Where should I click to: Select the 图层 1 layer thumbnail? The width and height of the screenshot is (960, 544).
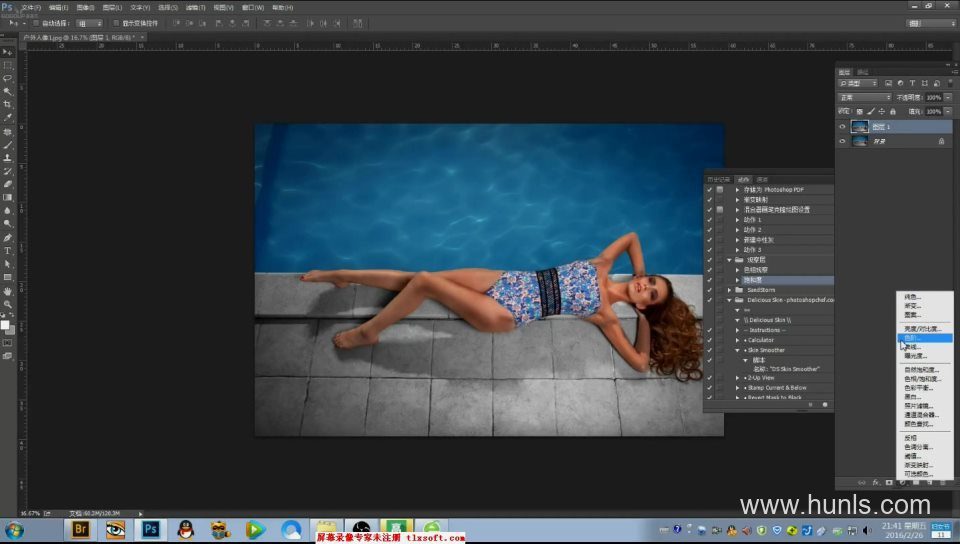coord(860,127)
